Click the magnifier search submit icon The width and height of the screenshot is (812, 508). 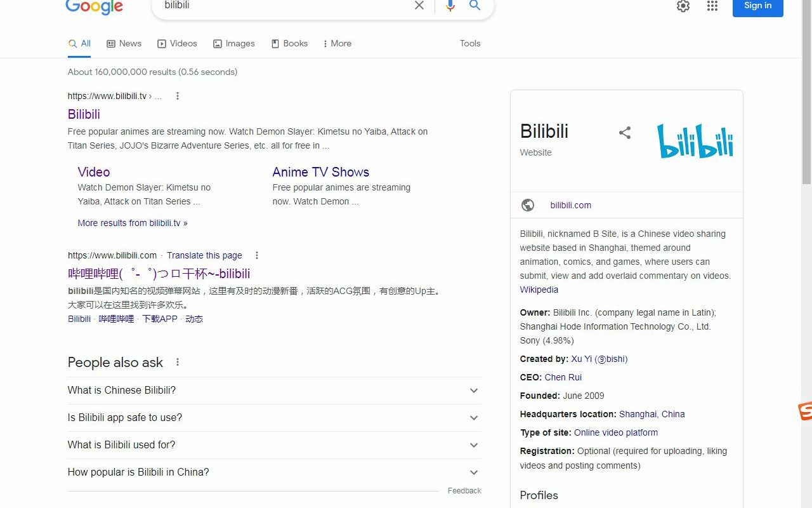(475, 6)
